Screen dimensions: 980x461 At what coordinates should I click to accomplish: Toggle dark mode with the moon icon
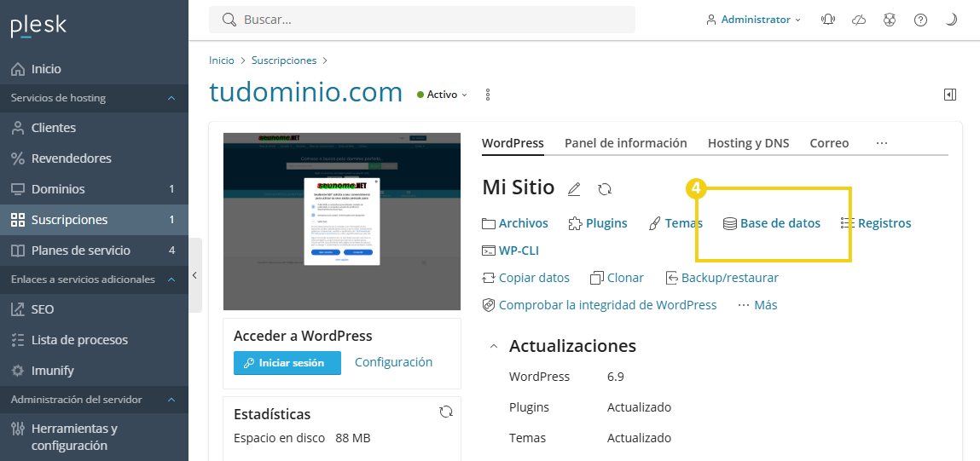pyautogui.click(x=951, y=20)
